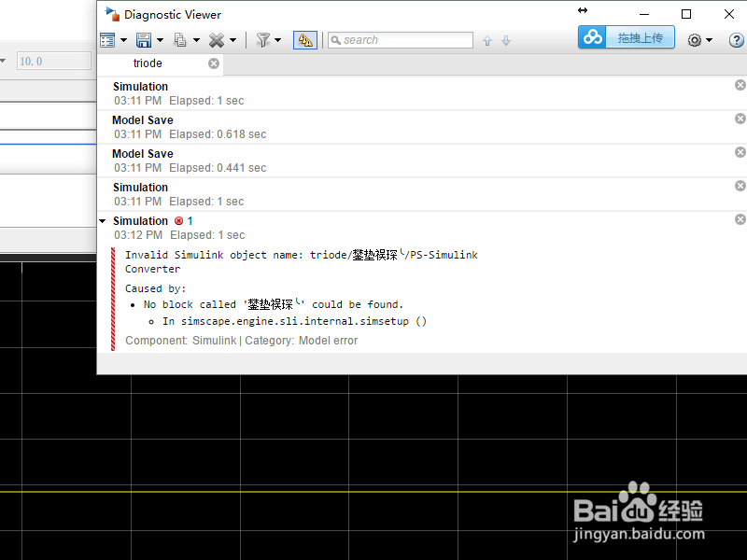
Task: Select the Model Save 0.441 sec row
Action: point(422,161)
